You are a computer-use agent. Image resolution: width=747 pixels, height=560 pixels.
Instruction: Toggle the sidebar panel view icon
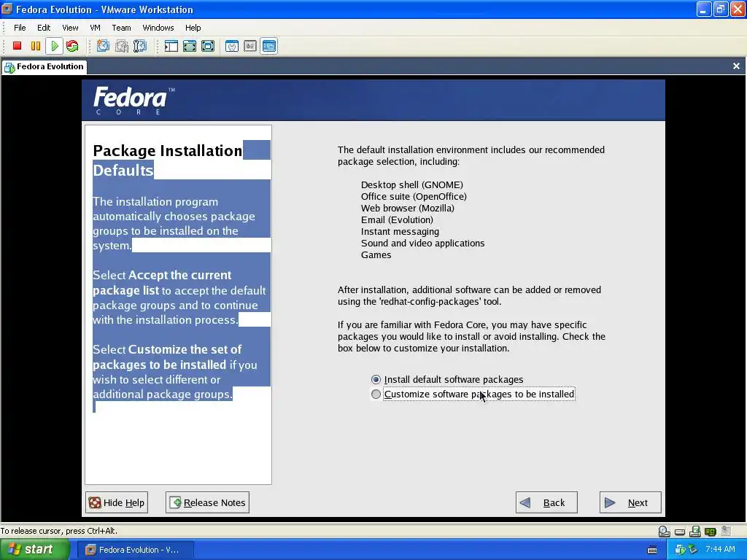tap(171, 46)
